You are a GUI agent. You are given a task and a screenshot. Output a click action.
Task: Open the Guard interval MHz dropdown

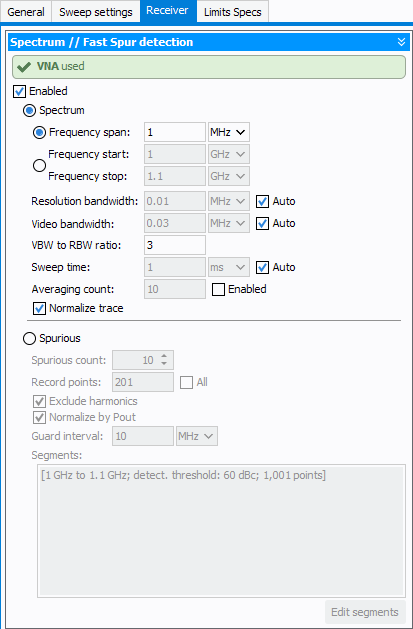(x=197, y=436)
